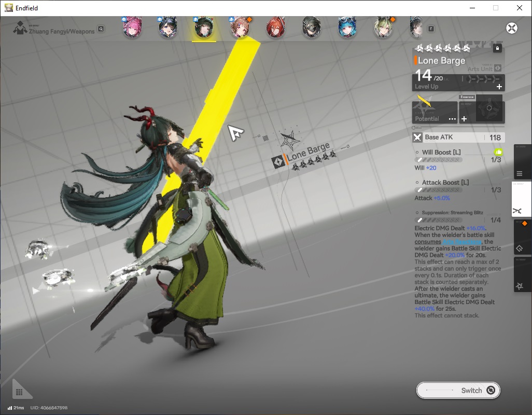Screen dimensions: 532x415
Task: Click the green thumbs-up recommendation badge
Action: pos(498,152)
